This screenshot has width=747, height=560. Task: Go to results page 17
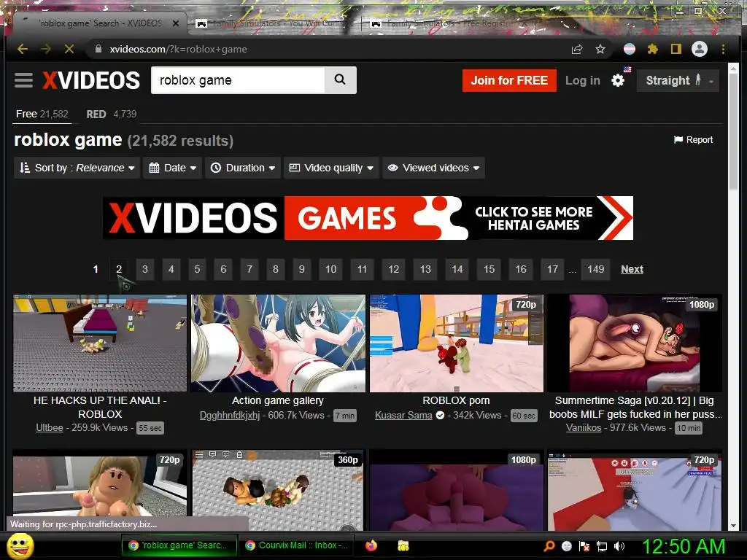(x=553, y=269)
